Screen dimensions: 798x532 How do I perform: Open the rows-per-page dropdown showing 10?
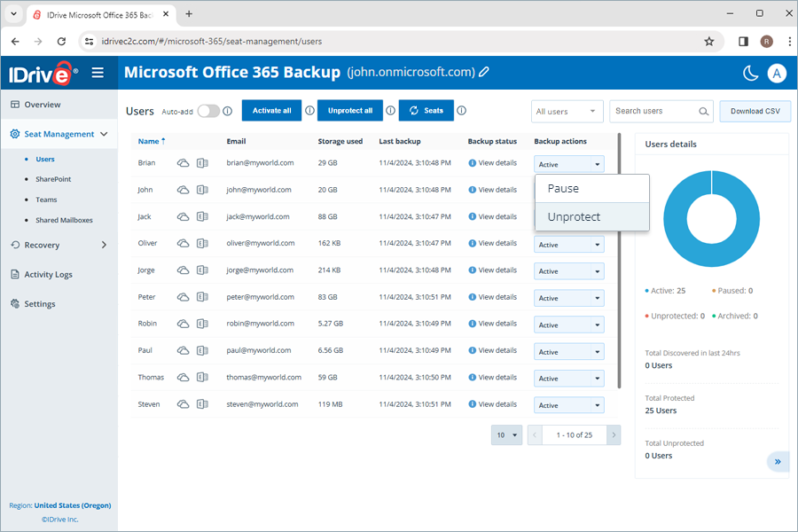tap(506, 435)
